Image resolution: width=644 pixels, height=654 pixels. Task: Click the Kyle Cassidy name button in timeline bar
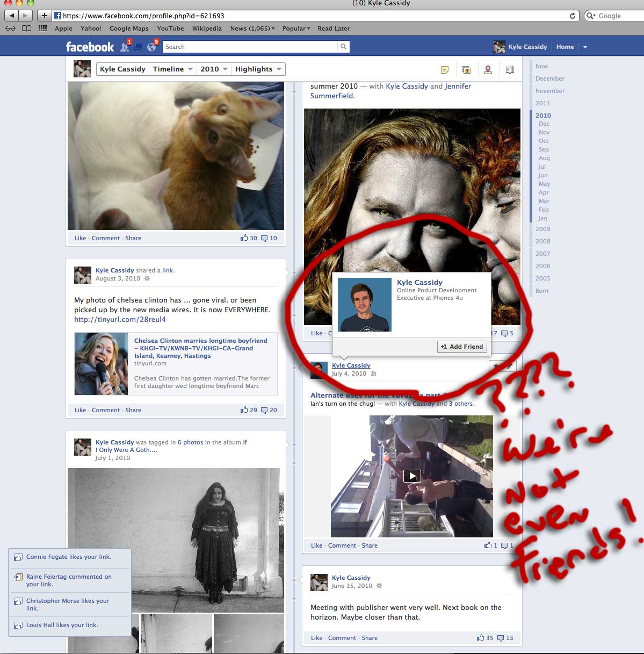click(122, 69)
